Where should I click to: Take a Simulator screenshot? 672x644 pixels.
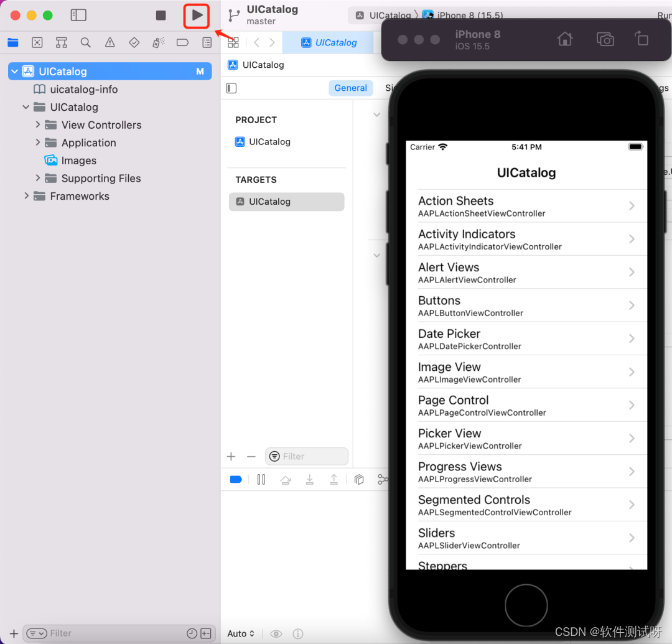[x=605, y=39]
